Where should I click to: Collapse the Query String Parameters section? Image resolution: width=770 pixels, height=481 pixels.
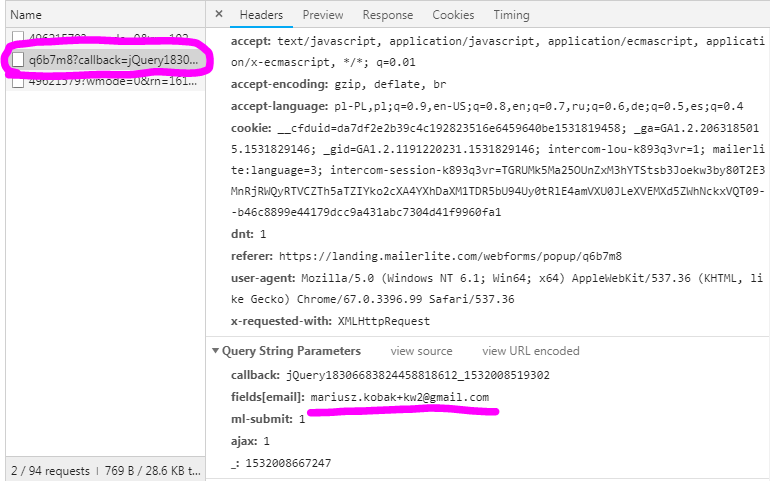(216, 351)
